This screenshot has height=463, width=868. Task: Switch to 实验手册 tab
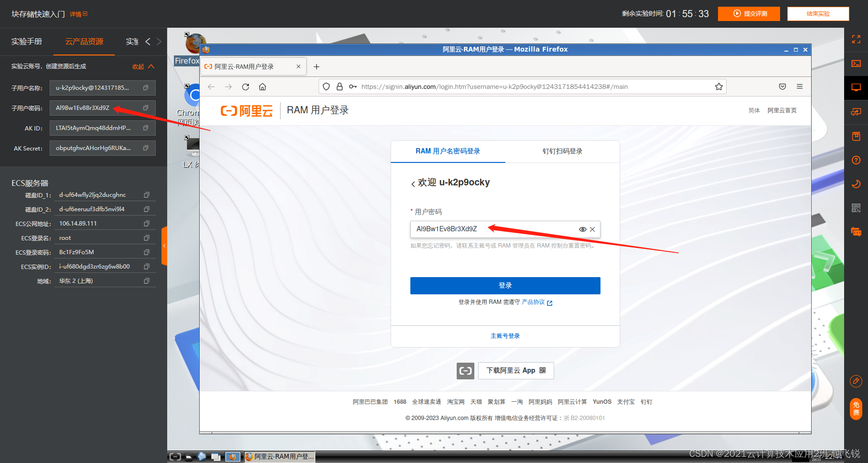[x=27, y=42]
